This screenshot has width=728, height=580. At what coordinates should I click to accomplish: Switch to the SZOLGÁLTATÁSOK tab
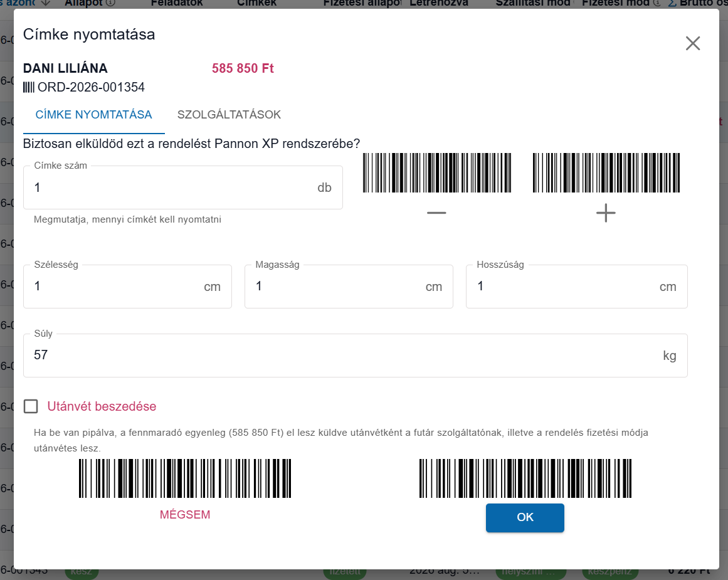click(229, 115)
